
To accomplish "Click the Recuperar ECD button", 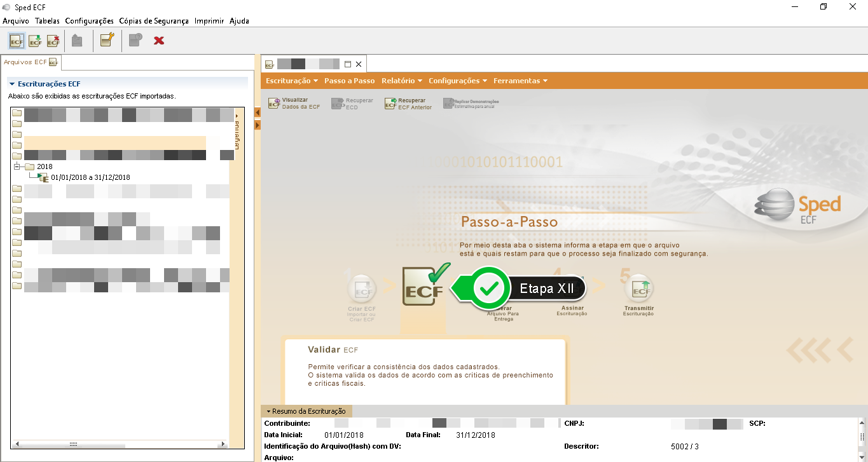I will [x=352, y=104].
